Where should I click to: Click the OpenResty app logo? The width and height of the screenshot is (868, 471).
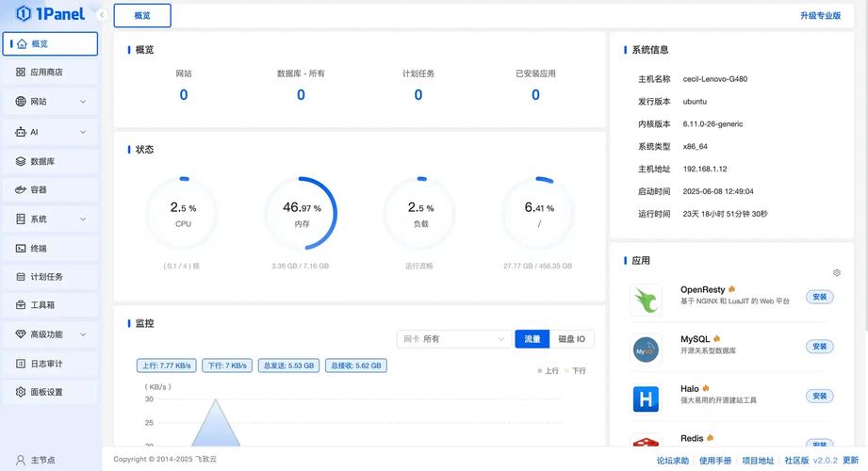point(646,300)
